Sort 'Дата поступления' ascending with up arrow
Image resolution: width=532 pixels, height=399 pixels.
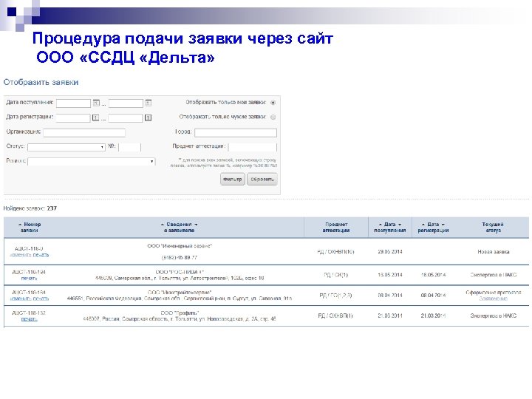click(381, 225)
